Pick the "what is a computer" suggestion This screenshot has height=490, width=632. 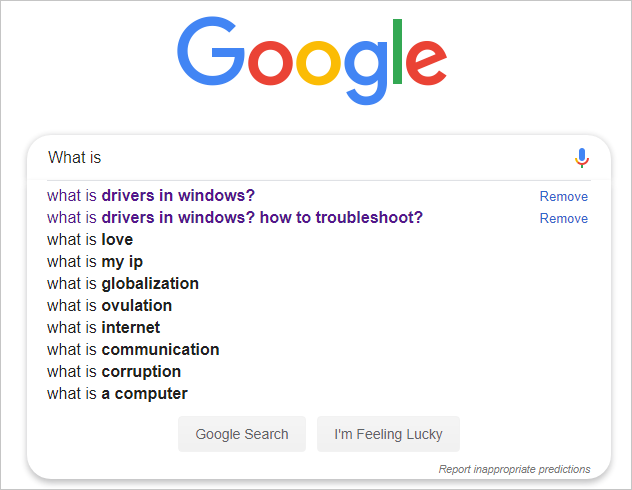[117, 394]
